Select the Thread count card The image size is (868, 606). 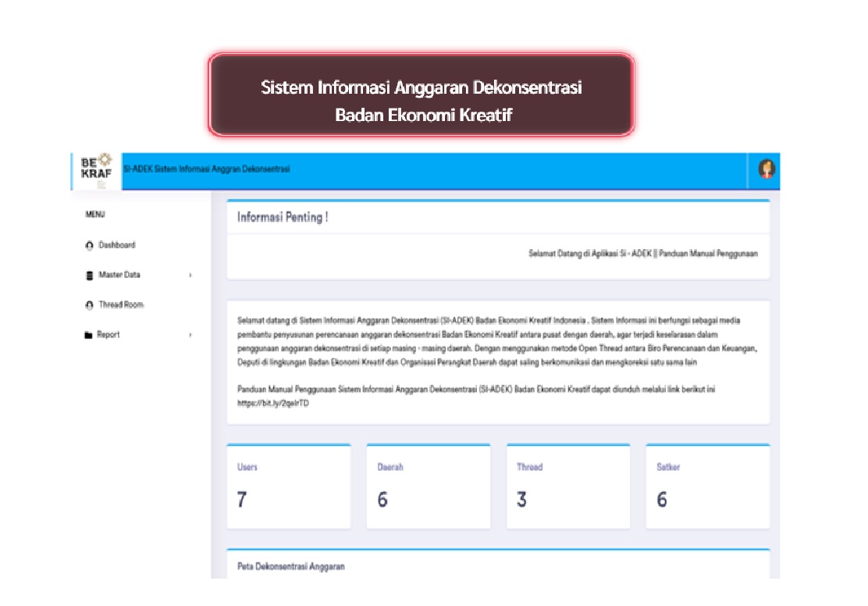point(568,486)
